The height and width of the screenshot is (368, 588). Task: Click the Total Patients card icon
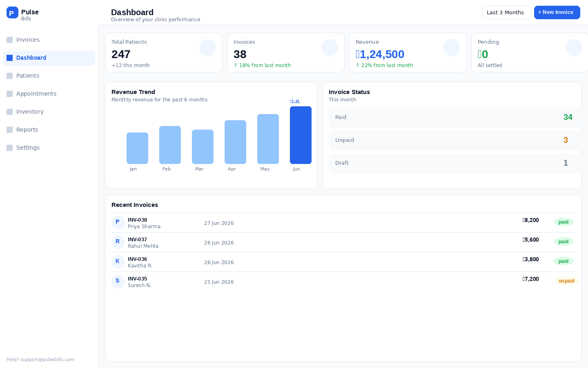click(207, 48)
